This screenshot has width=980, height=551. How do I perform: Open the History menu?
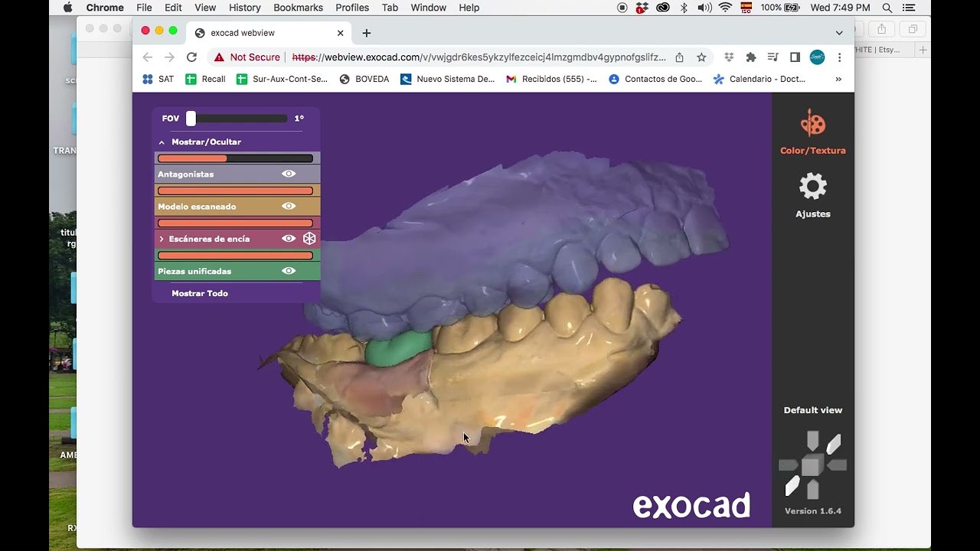click(245, 8)
